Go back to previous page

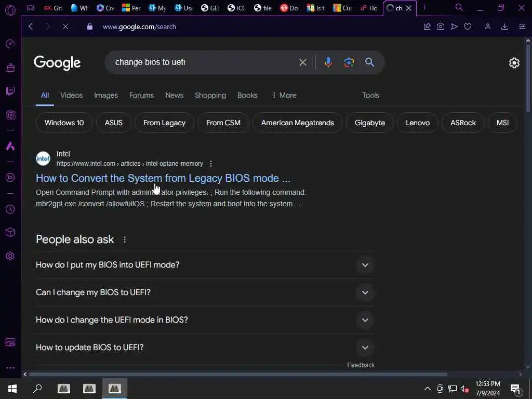coord(31,26)
